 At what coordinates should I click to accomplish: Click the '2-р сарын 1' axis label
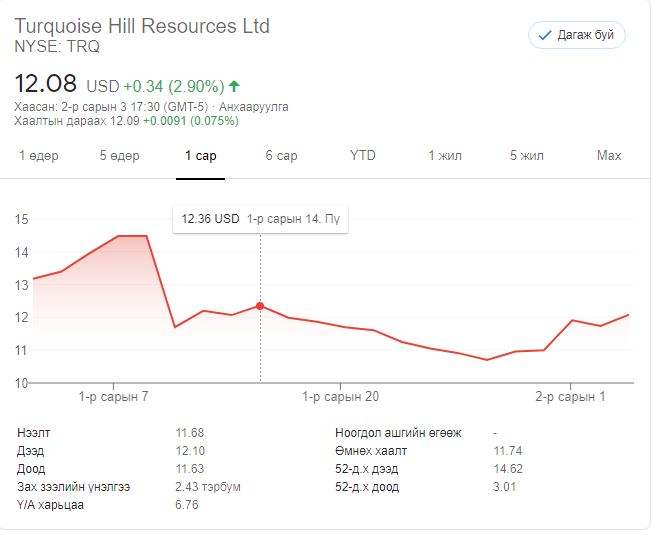(x=570, y=396)
